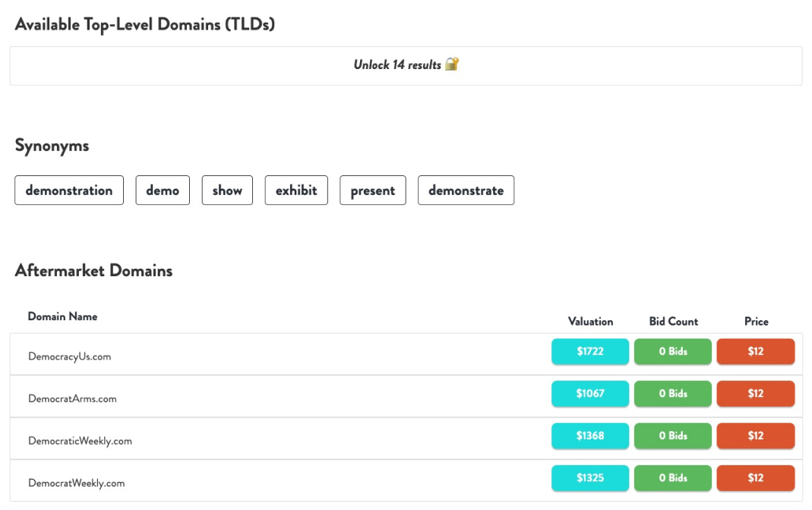Image resolution: width=812 pixels, height=510 pixels.
Task: Toggle the present synonym chip
Action: coord(372,190)
